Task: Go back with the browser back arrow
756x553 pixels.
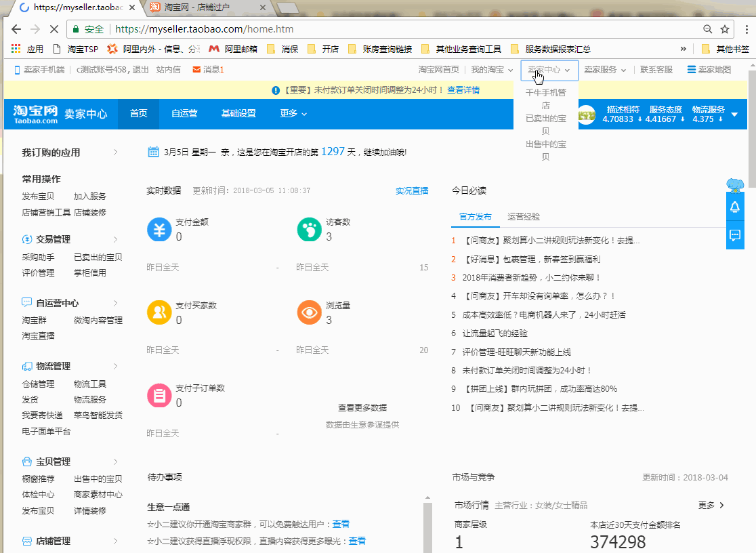Action: click(x=16, y=29)
